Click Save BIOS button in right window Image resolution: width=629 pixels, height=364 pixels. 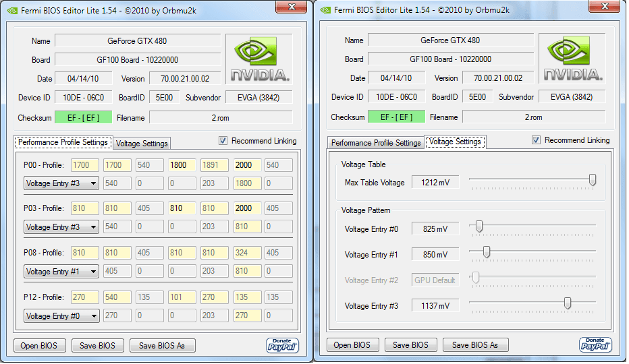tap(410, 344)
